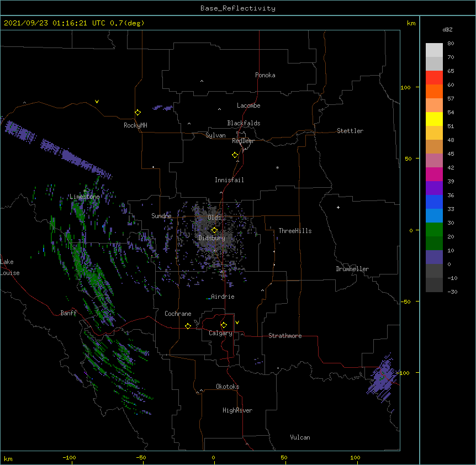Select the Drumheller city label
This screenshot has height=465, width=476.
[352, 269]
